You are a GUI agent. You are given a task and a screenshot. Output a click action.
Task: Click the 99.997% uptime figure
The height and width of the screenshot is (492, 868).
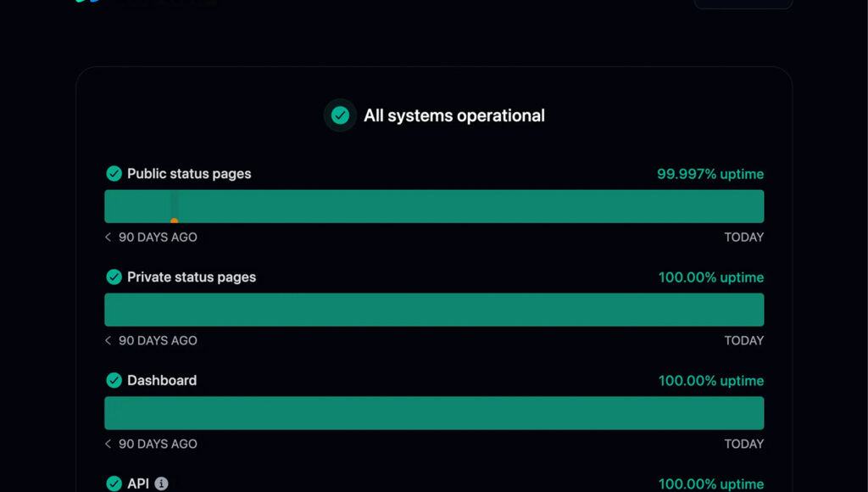tap(710, 174)
